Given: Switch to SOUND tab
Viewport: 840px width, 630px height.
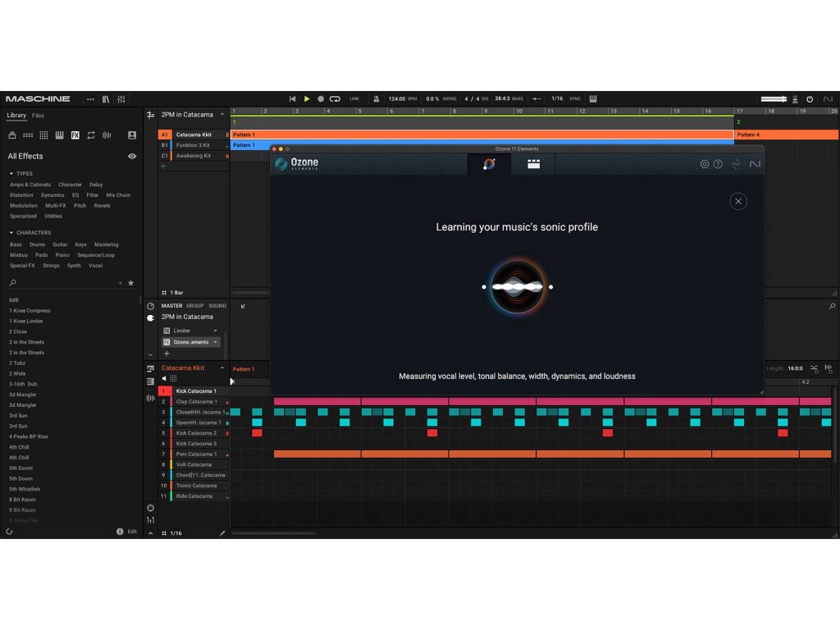Looking at the screenshot, I should pos(217,306).
